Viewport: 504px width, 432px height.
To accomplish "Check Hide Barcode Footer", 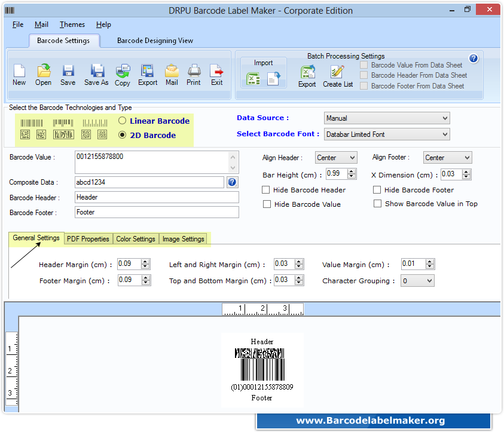I will [377, 190].
